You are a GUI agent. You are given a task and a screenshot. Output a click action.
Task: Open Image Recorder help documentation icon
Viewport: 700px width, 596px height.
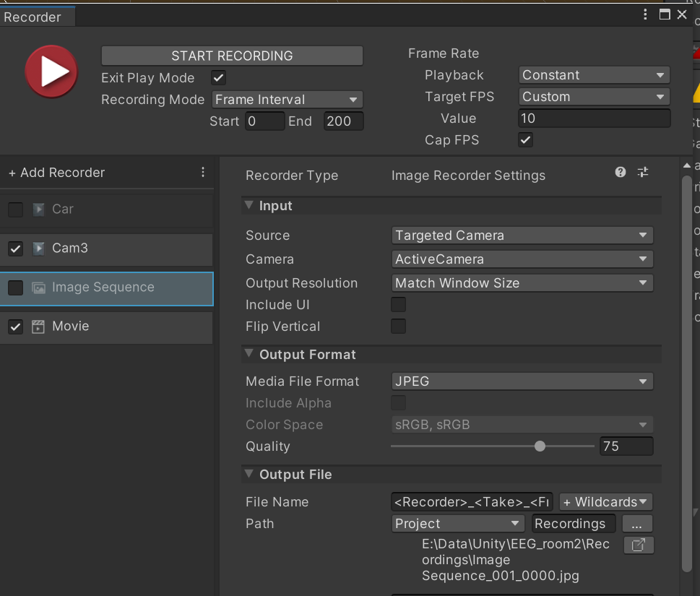pyautogui.click(x=621, y=172)
